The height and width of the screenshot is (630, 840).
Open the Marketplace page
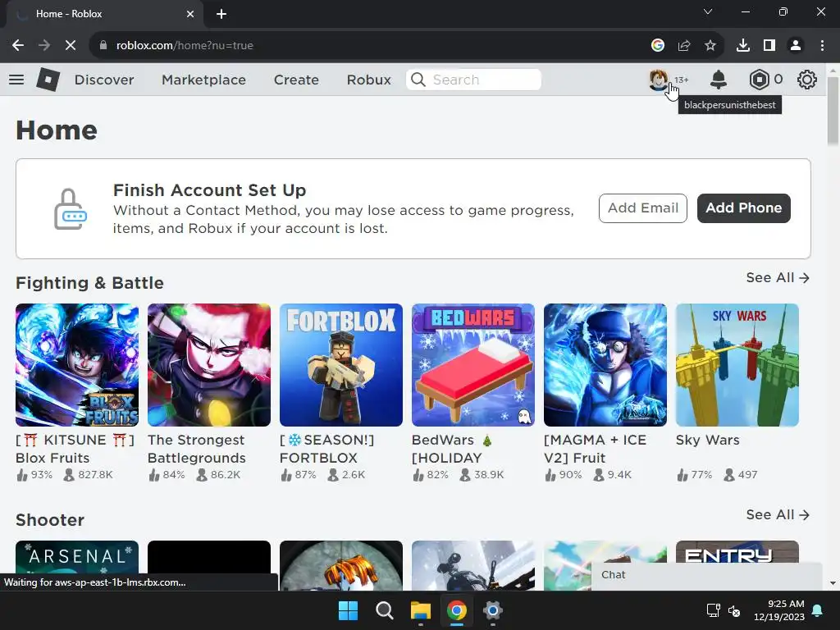(x=203, y=80)
